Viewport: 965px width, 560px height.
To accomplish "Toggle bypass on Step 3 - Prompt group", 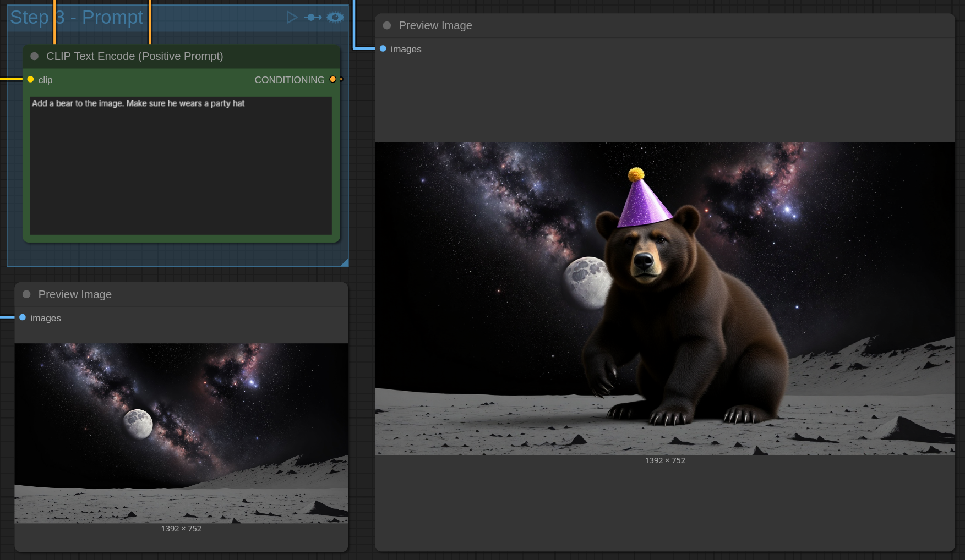I will click(313, 18).
